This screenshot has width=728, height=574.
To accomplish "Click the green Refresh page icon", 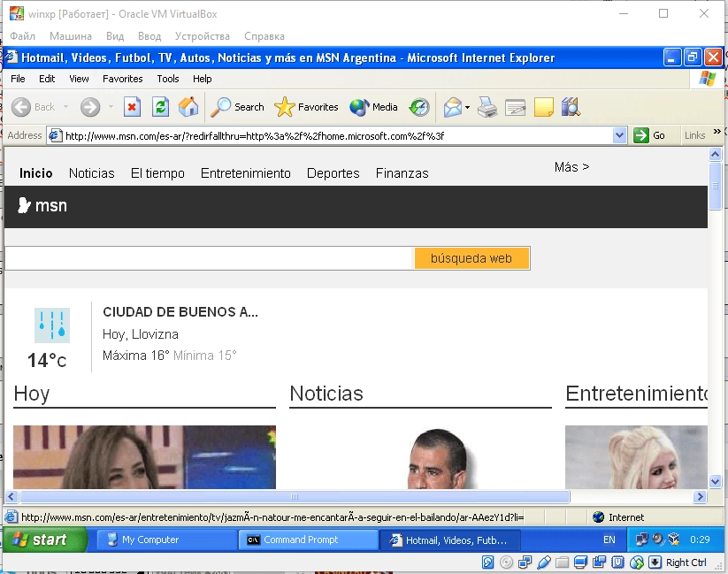I will [160, 107].
